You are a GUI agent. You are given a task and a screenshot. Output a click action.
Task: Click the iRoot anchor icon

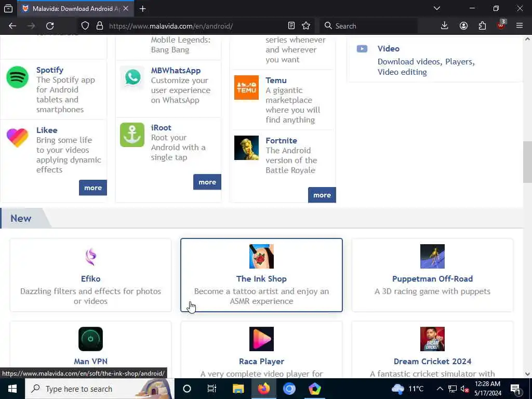click(132, 135)
